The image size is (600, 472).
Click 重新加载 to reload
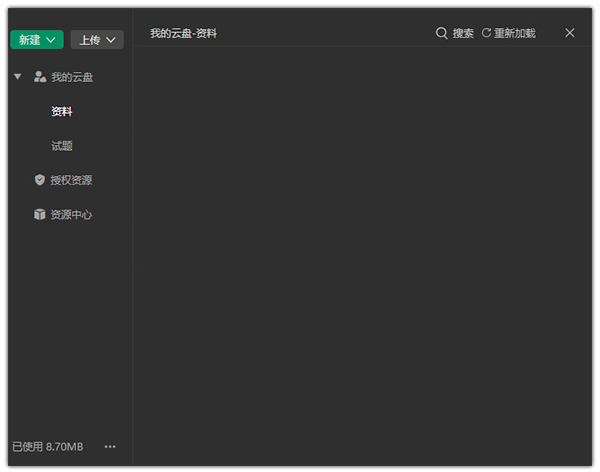point(509,33)
